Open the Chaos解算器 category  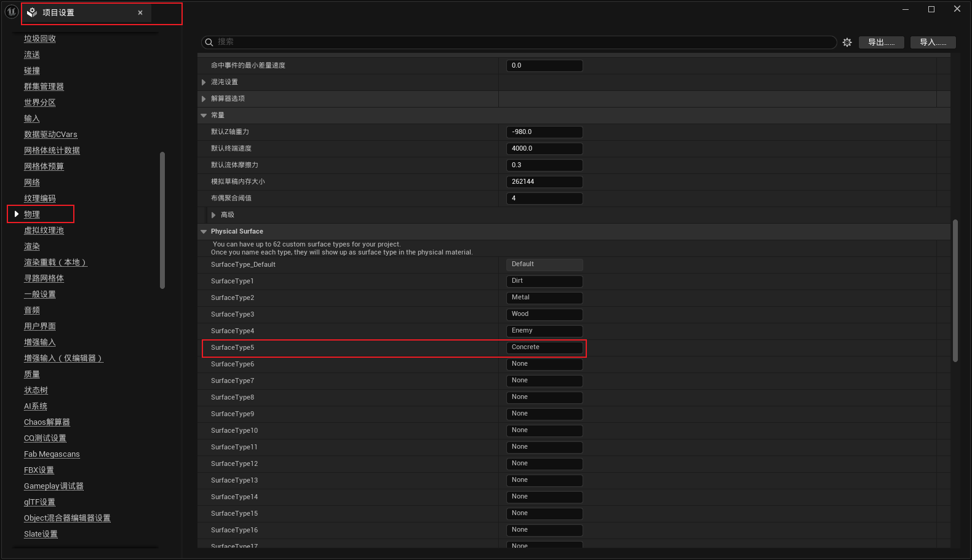[47, 422]
